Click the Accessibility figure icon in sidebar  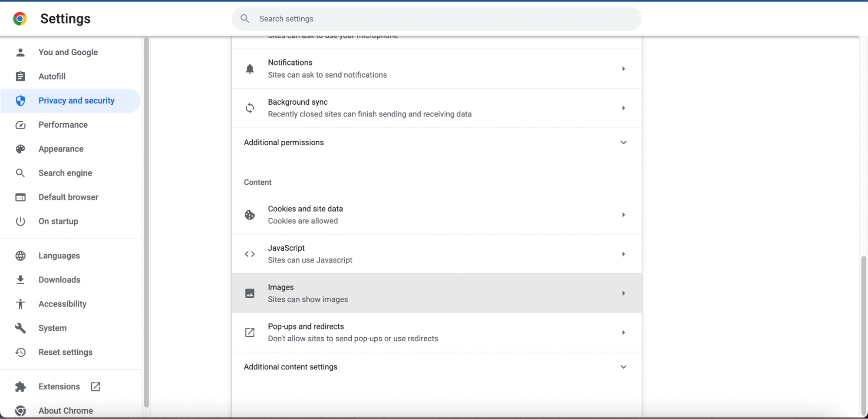(x=20, y=304)
